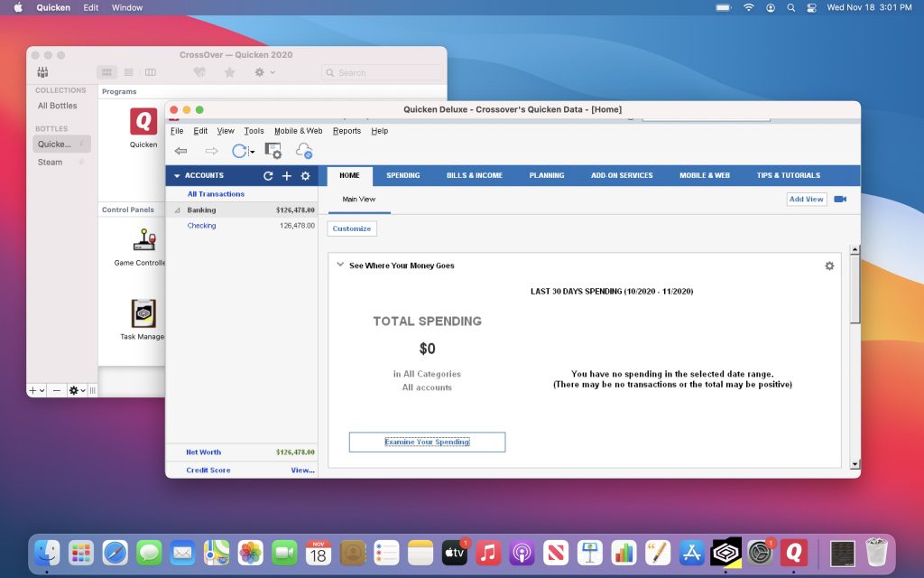Open account bar gear settings

[x=305, y=176]
